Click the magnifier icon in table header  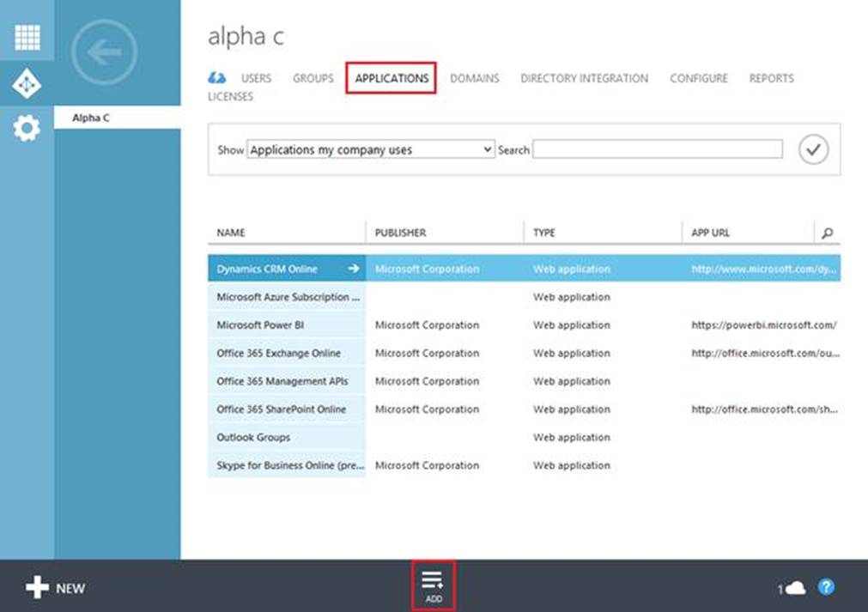827,233
